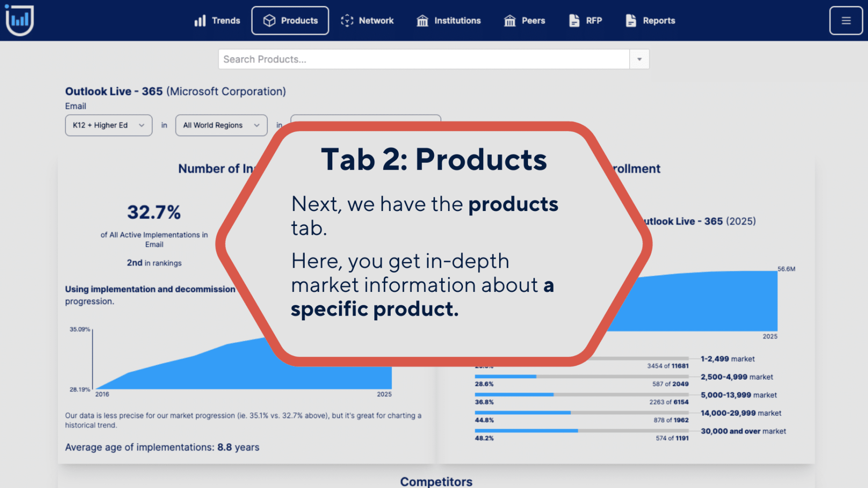Click the 2nd in rankings text
Screen dimensions: 868x488
pyautogui.click(x=154, y=263)
